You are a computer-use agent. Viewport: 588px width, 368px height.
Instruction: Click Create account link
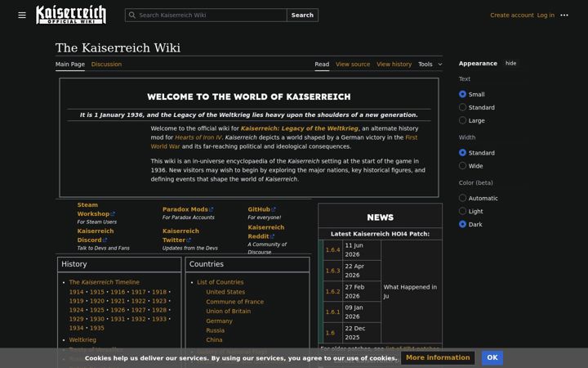(x=511, y=15)
